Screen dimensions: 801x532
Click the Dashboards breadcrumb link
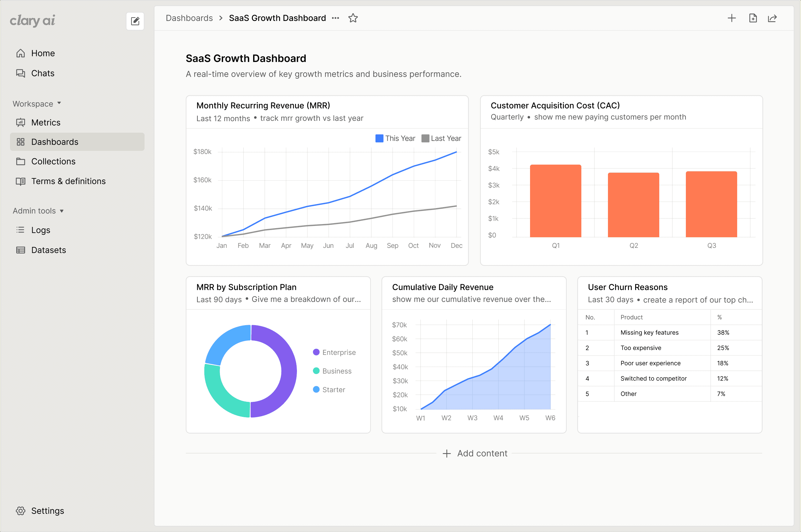click(x=189, y=18)
